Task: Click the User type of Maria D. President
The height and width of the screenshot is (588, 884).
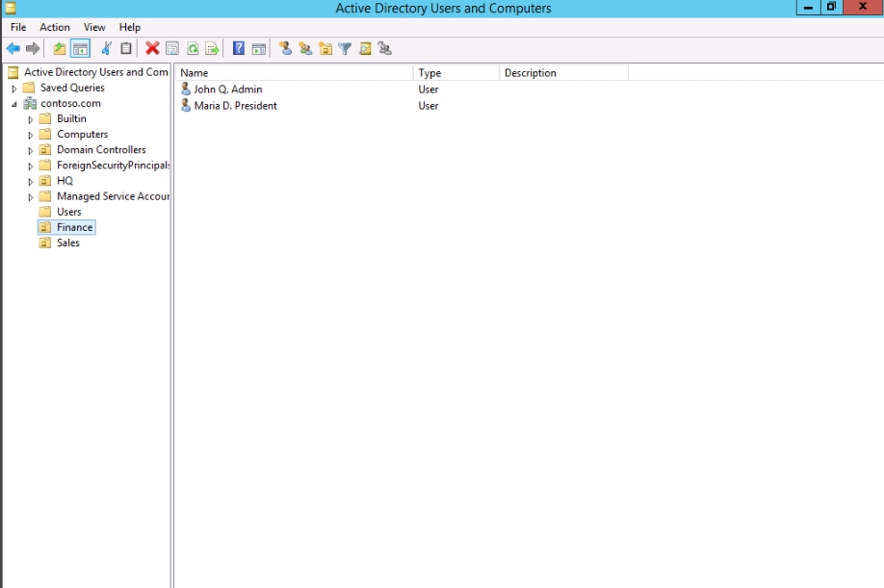Action: click(429, 105)
